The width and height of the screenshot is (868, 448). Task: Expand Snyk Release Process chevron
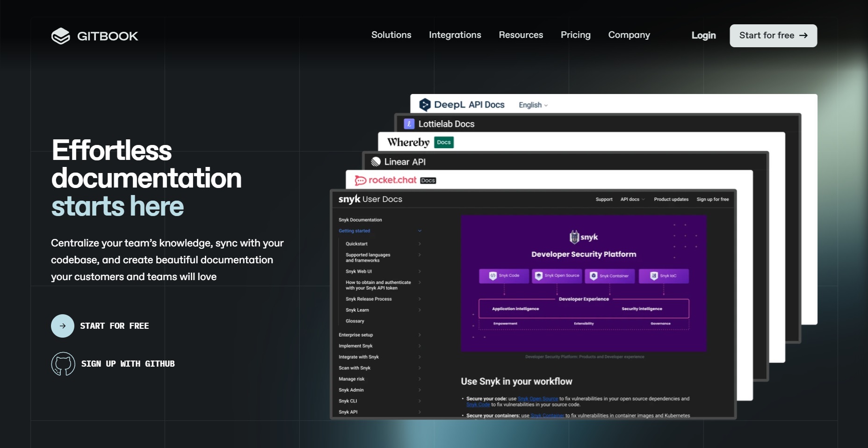[x=420, y=299]
